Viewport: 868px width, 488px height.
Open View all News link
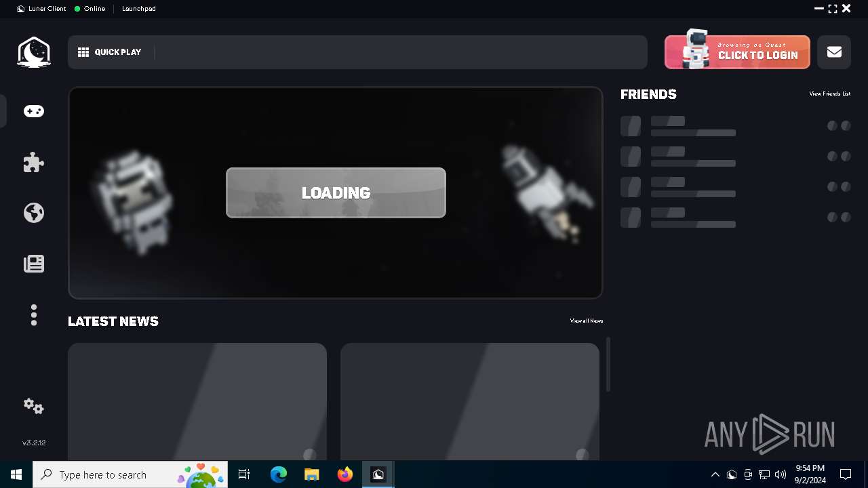(x=586, y=321)
